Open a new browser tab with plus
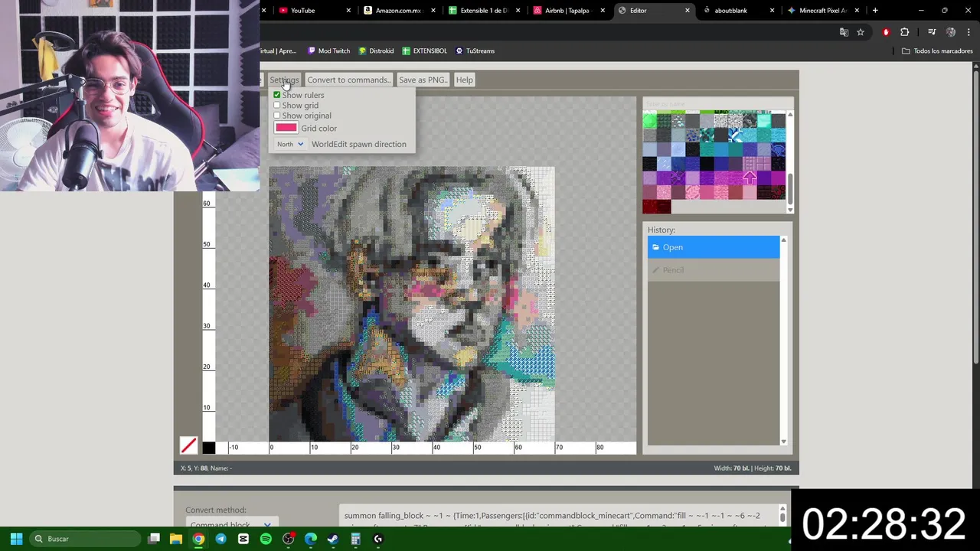This screenshot has width=980, height=551. (875, 10)
